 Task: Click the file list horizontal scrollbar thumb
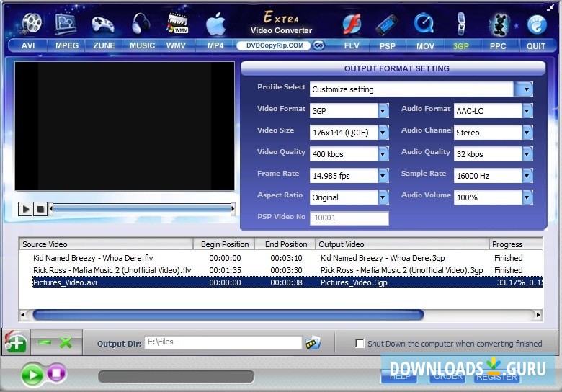coord(228,315)
